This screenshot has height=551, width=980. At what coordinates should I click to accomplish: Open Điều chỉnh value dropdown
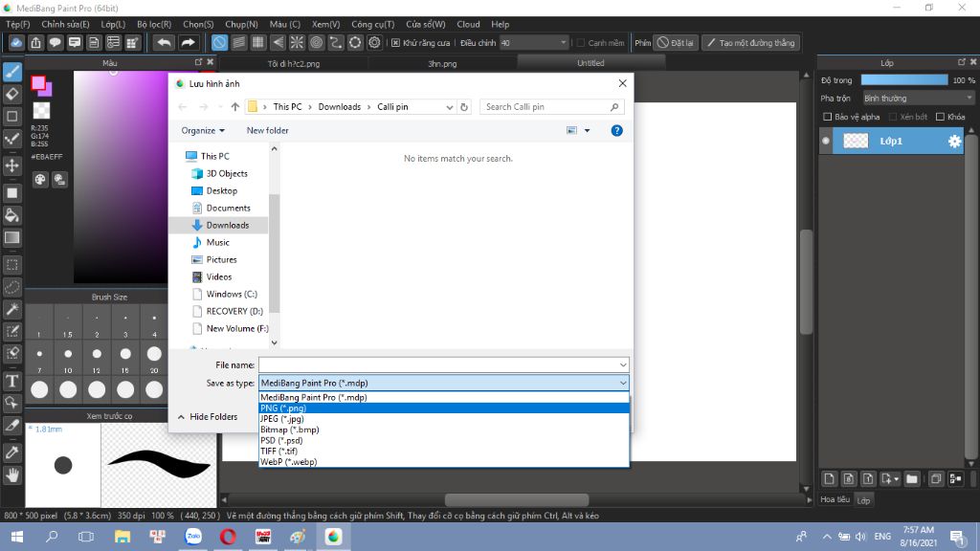(x=534, y=42)
